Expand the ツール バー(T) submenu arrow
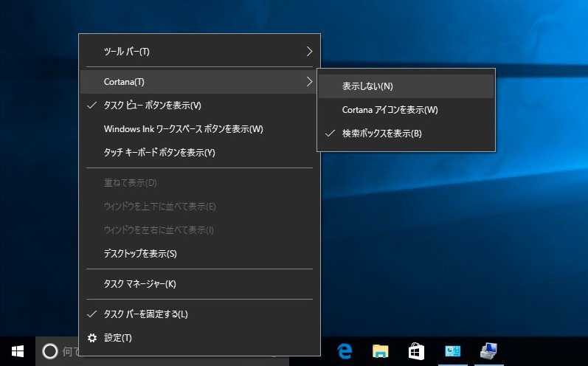Screen dimensions: 588x366 309,52
